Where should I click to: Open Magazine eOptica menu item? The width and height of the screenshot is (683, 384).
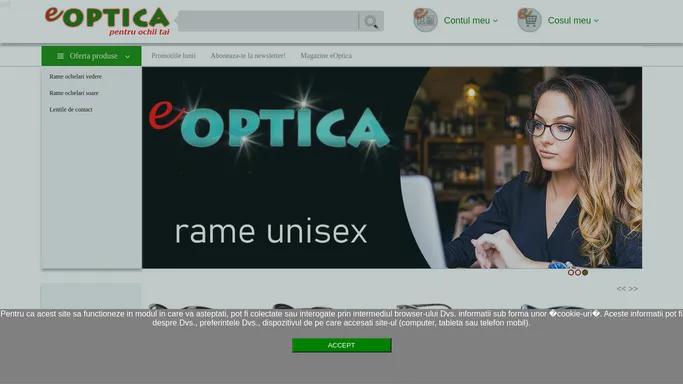(326, 56)
